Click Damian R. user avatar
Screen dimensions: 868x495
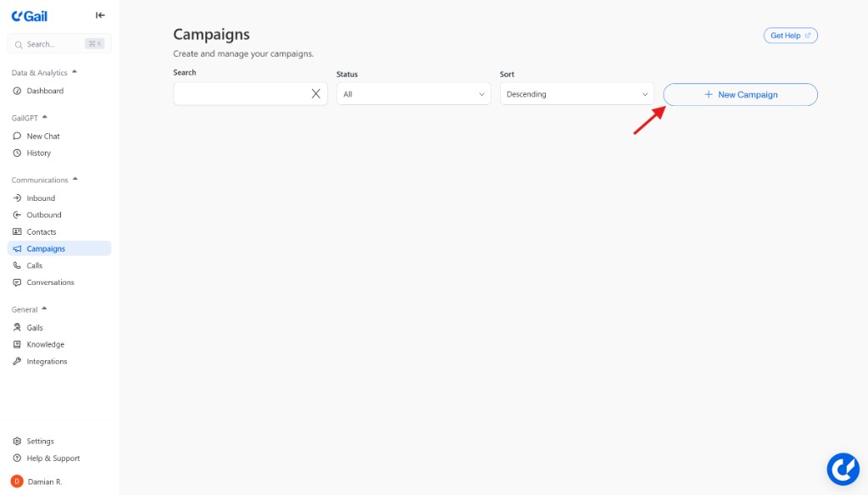(17, 481)
